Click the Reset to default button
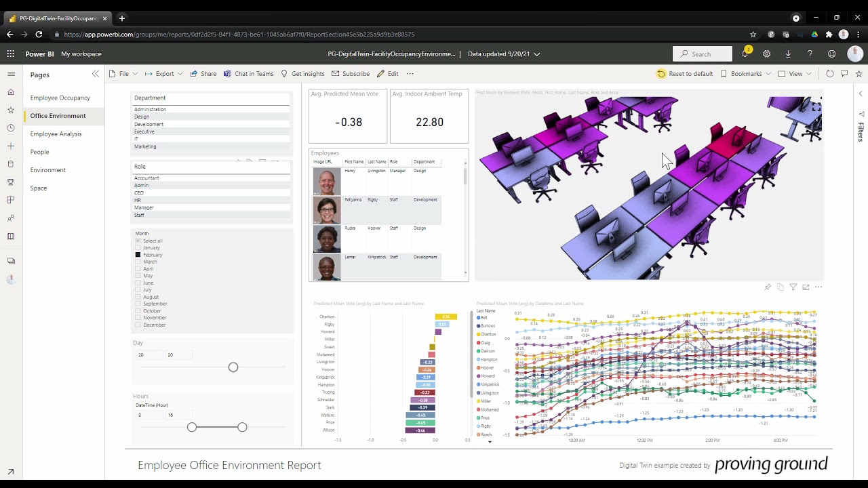Viewport: 868px width, 488px height. coord(686,73)
